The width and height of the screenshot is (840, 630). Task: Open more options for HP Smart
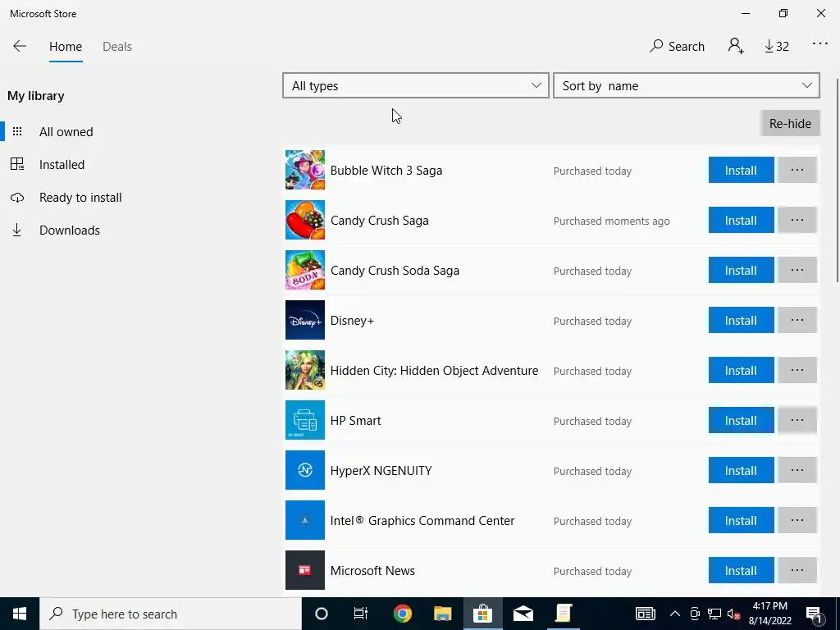pos(797,420)
